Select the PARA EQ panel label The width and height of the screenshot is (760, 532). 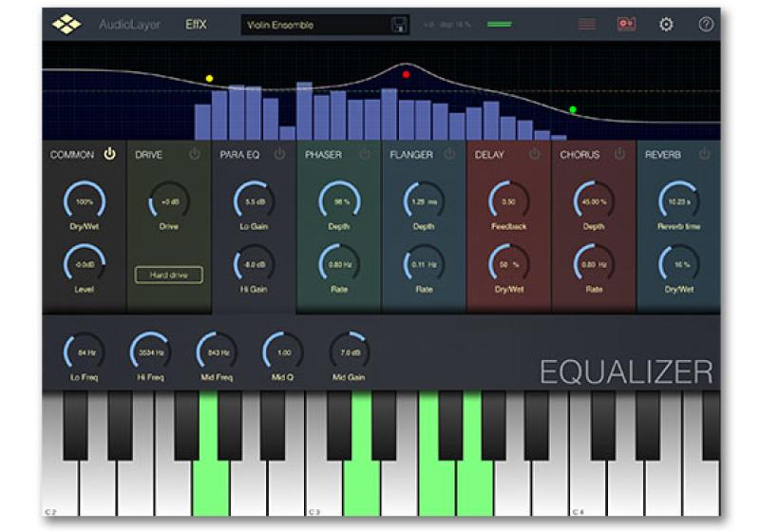pyautogui.click(x=239, y=155)
